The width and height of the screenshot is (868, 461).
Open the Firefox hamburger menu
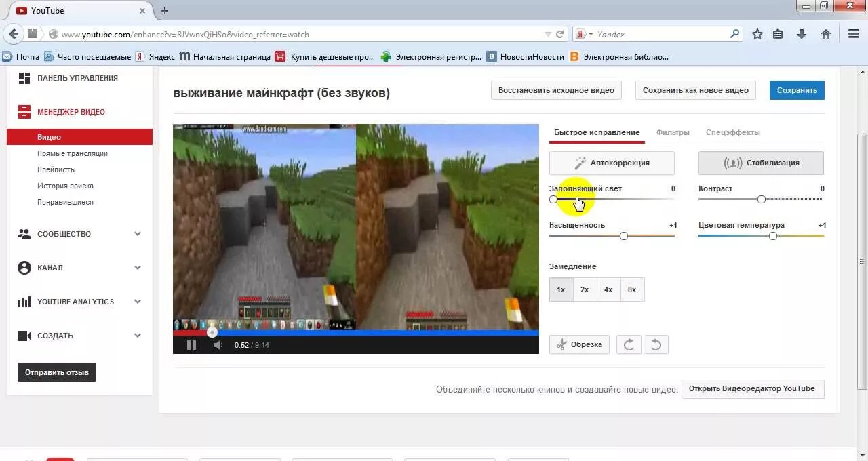pyautogui.click(x=854, y=34)
